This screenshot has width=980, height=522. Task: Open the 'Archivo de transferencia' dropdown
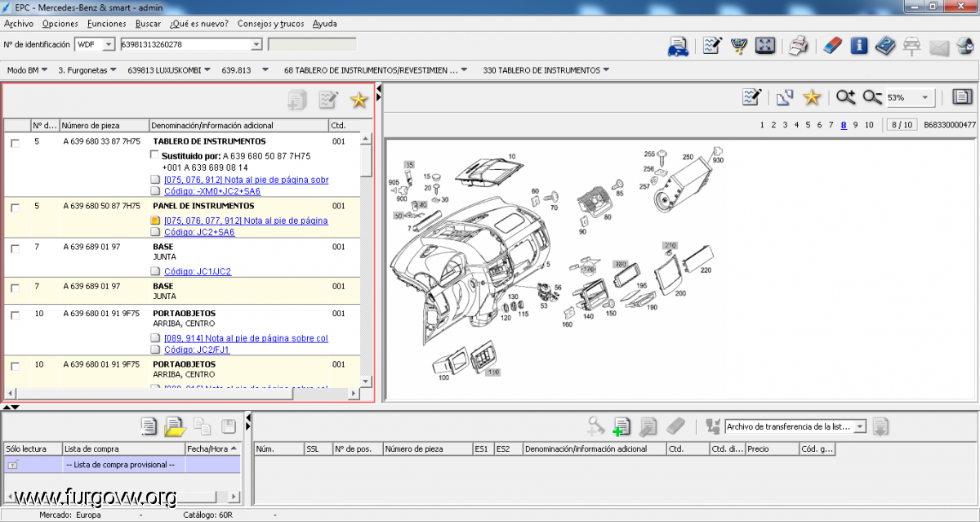(x=859, y=426)
